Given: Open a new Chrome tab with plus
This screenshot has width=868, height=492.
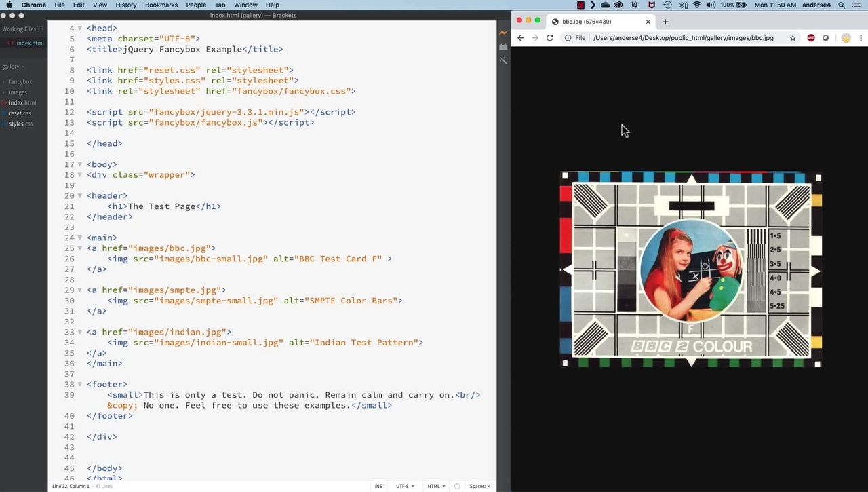Looking at the screenshot, I should point(665,22).
